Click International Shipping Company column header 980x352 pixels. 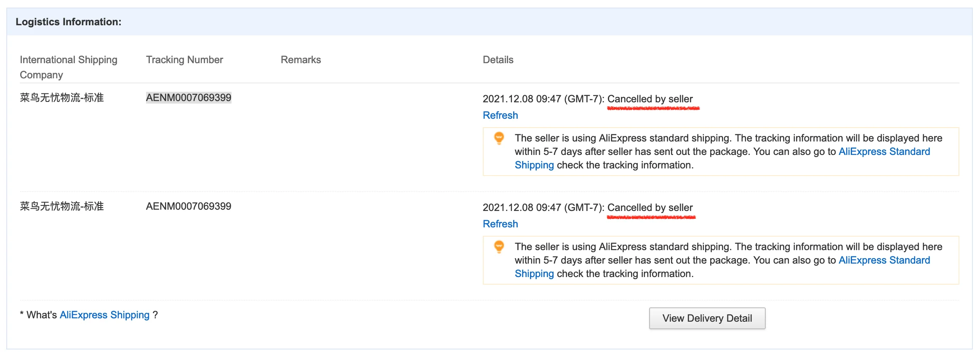(x=68, y=67)
